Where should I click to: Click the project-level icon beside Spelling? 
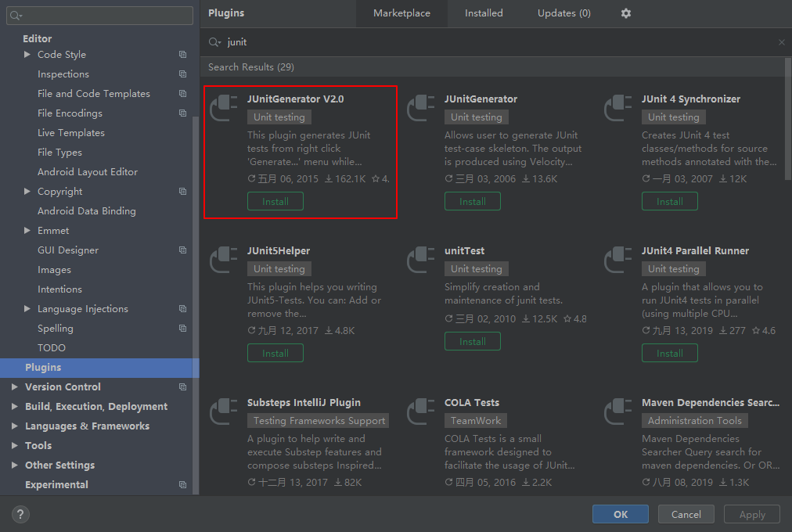click(x=183, y=329)
